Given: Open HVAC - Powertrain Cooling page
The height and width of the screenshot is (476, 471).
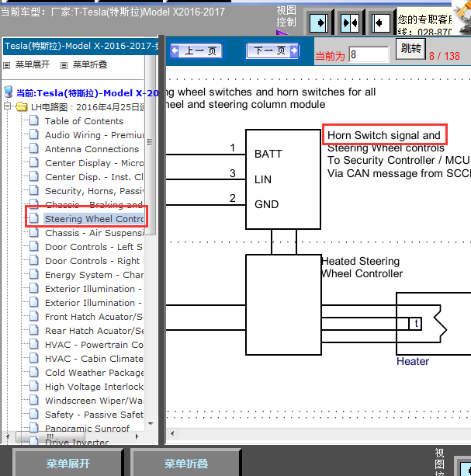Looking at the screenshot, I should coord(95,345).
